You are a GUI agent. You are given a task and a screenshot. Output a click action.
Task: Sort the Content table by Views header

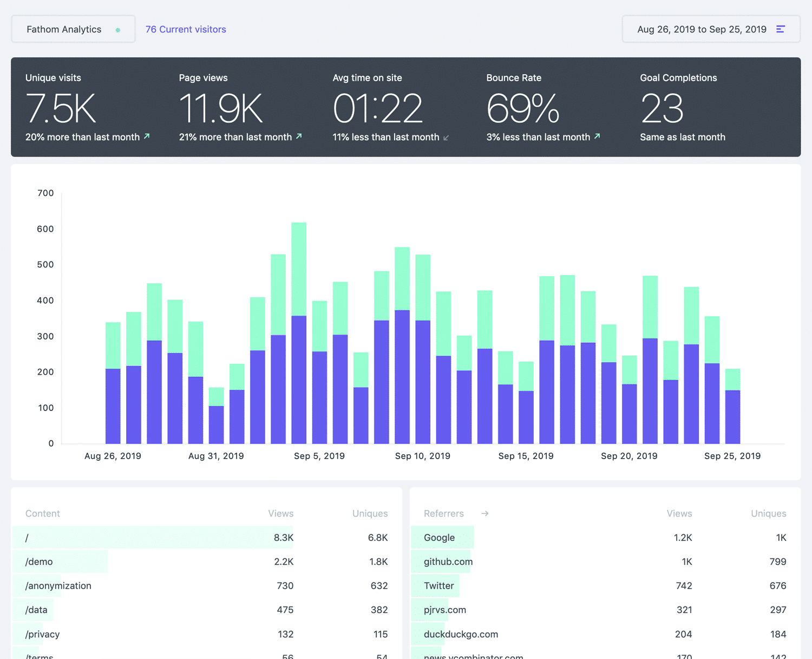pyautogui.click(x=280, y=513)
